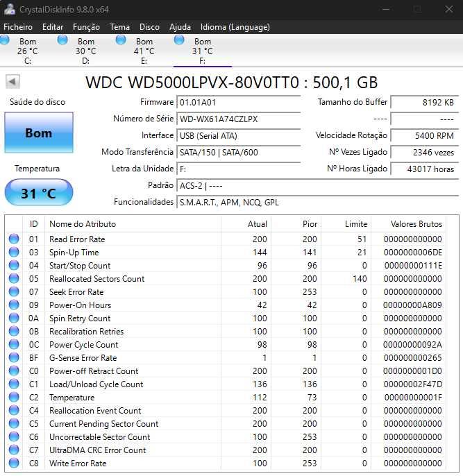Select the Power-On Hours attribute name
Image resolution: width=463 pixels, height=476 pixels.
tap(80, 305)
